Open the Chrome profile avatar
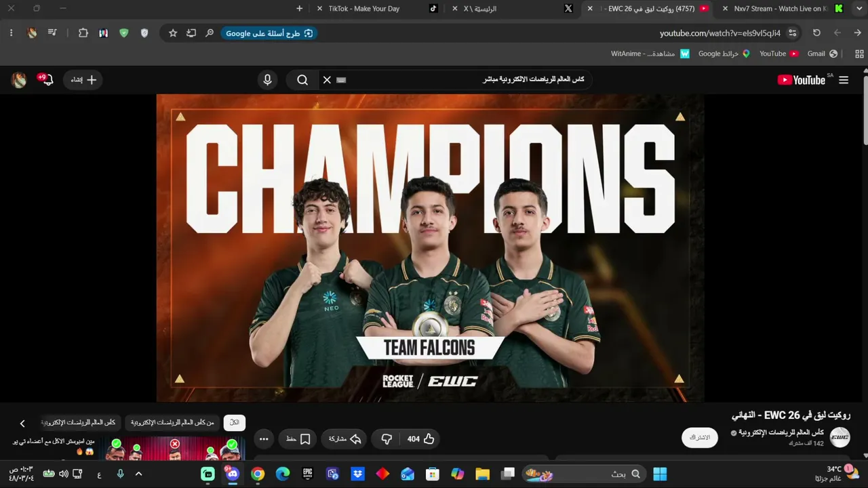Viewport: 868px width, 488px height. (32, 33)
